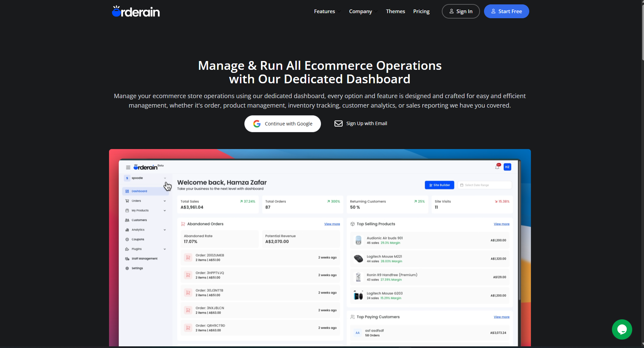The height and width of the screenshot is (348, 644).
Task: Continue with Google sign-up
Action: point(283,124)
